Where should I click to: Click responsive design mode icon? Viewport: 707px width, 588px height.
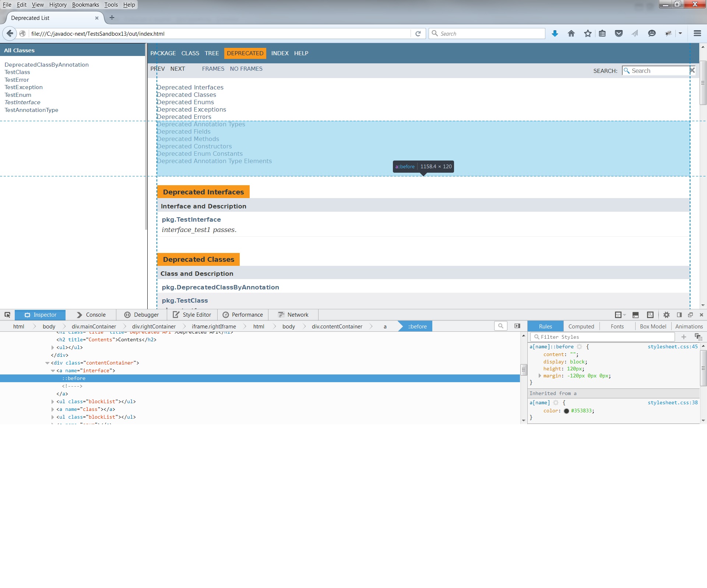(650, 315)
